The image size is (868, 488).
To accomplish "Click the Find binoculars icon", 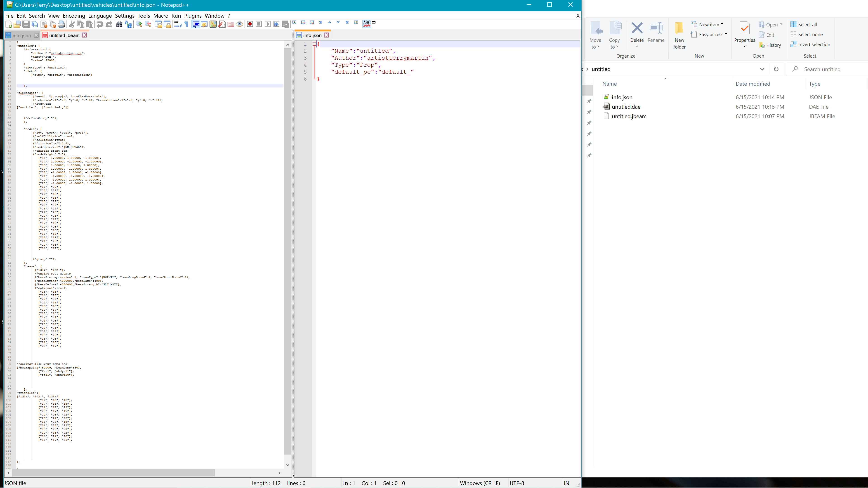I will (119, 24).
